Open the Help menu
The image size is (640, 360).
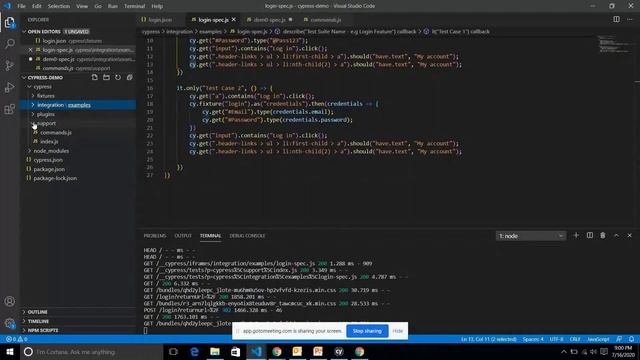[157, 6]
